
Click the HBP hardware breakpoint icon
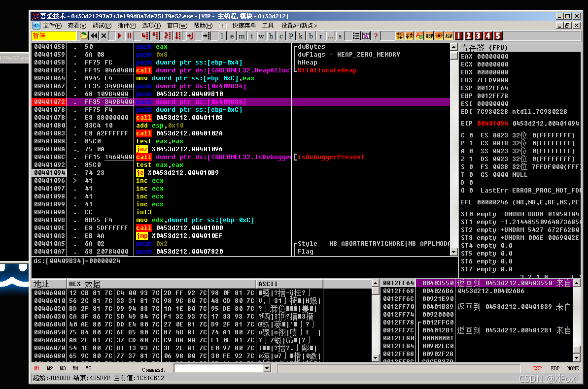point(429,36)
